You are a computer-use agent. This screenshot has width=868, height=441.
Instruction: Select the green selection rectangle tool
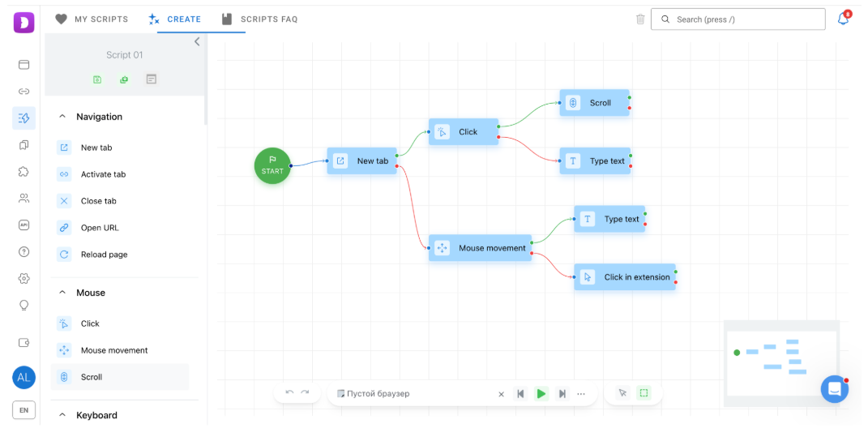click(644, 393)
